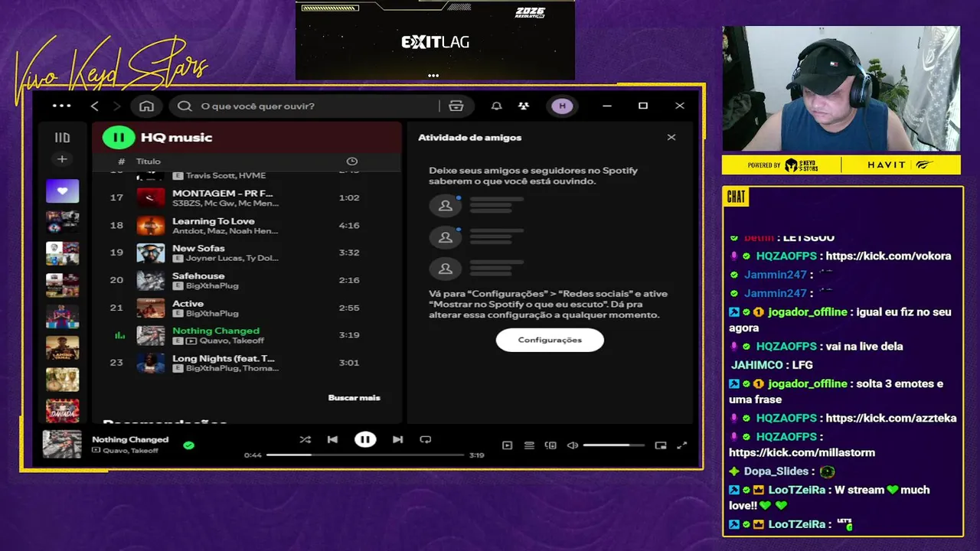Screen dimensions: 980x551
Task: Click 'https://kick.com/vokora' link in chat
Action: (888, 256)
